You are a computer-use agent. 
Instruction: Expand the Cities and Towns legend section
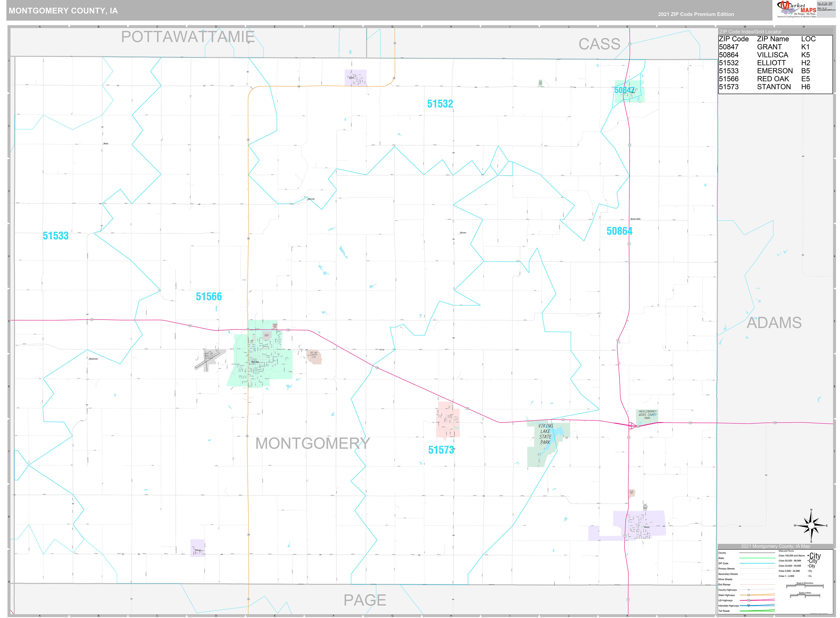click(x=787, y=551)
